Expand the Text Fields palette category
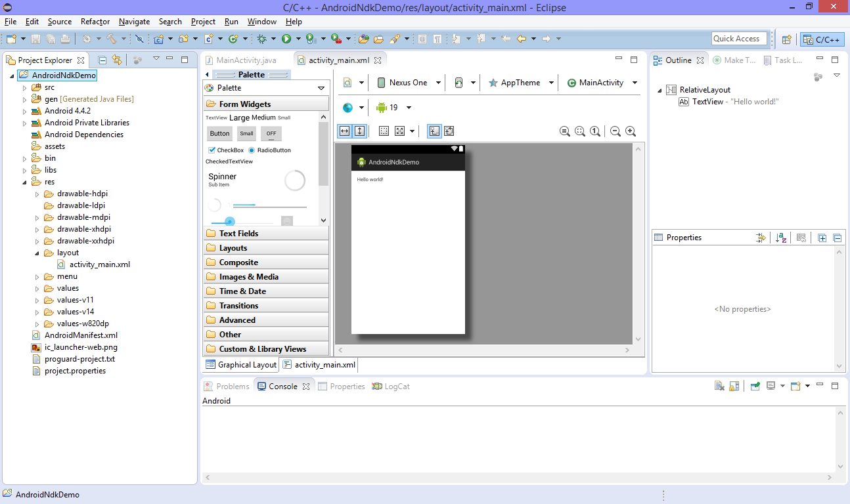The height and width of the screenshot is (504, 850). [239, 234]
